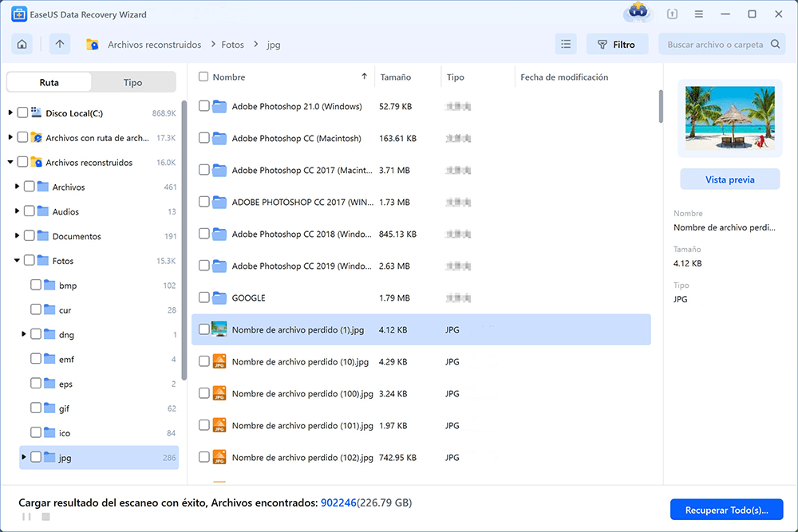Screen dimensions: 798x532
Task: Click the Documentos folder icon in tree
Action: click(x=43, y=236)
